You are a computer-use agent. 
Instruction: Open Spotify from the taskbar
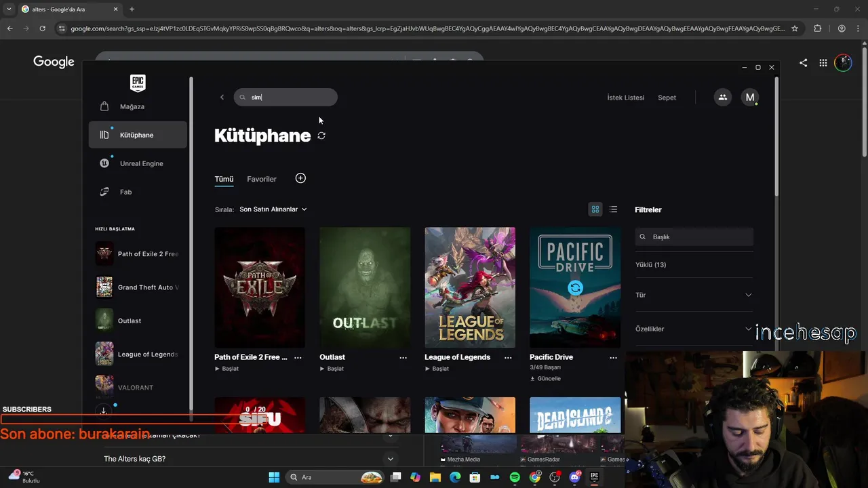click(515, 477)
